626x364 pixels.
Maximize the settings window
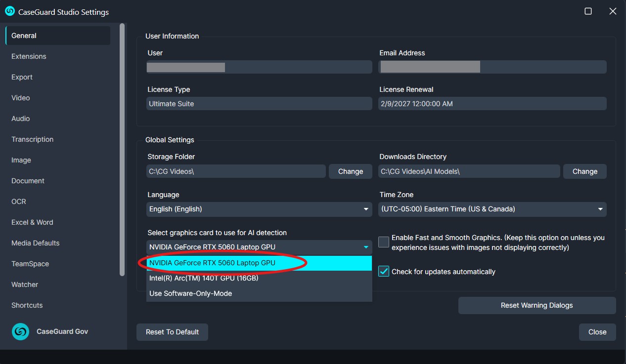pyautogui.click(x=588, y=11)
